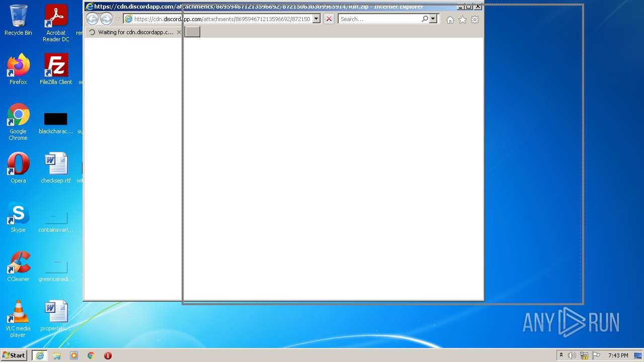Click the magnifier search icon
Screen dimensions: 644x362
[x=425, y=19]
